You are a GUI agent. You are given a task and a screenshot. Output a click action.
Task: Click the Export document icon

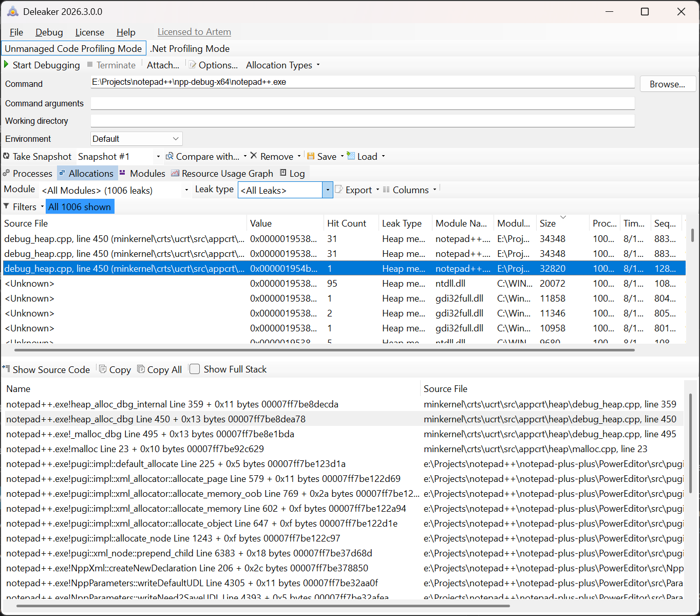339,189
